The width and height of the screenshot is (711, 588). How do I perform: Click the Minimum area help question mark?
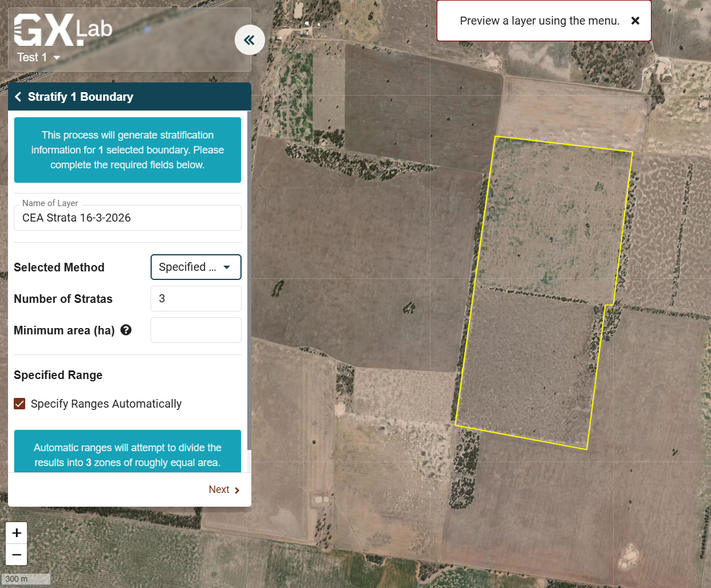127,330
